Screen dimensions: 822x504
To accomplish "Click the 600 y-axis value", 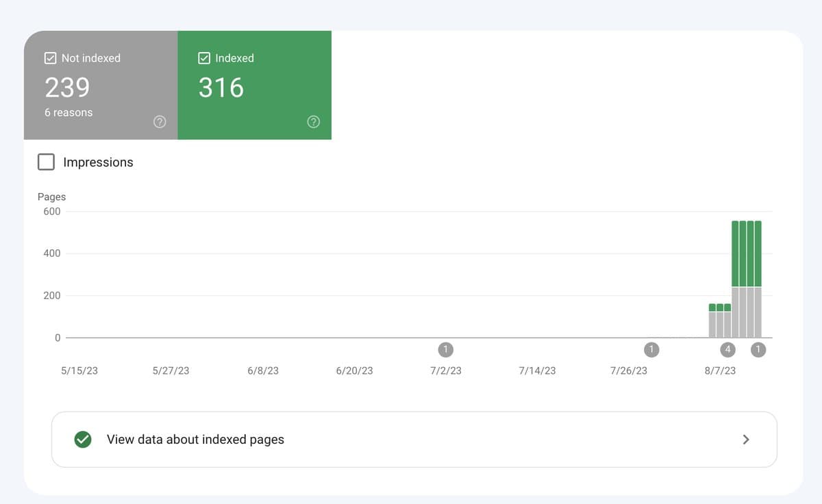I will [x=52, y=212].
